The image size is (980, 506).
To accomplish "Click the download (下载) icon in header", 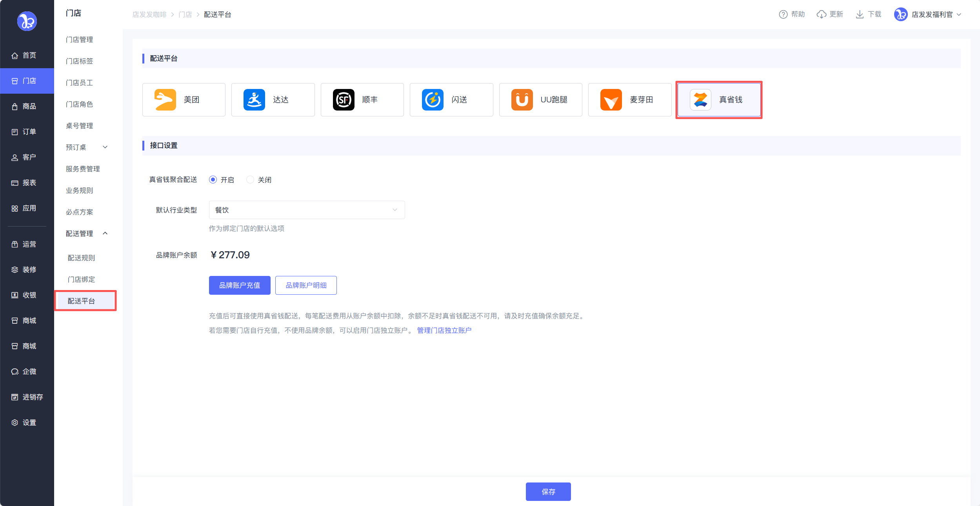I will [859, 15].
